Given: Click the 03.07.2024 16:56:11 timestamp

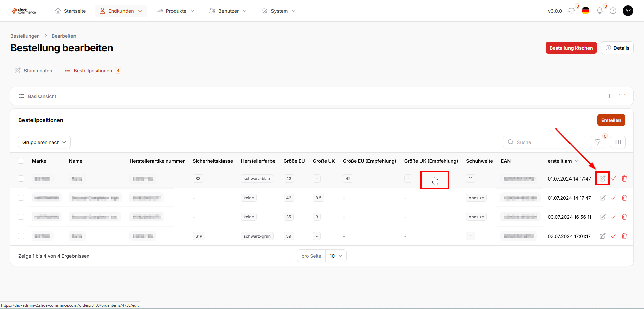Looking at the screenshot, I should [x=569, y=217].
